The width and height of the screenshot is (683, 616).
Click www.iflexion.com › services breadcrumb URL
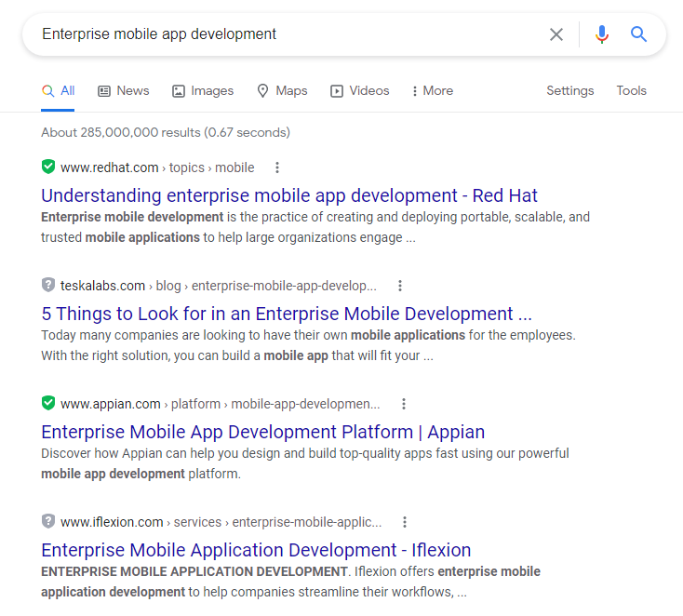click(221, 522)
